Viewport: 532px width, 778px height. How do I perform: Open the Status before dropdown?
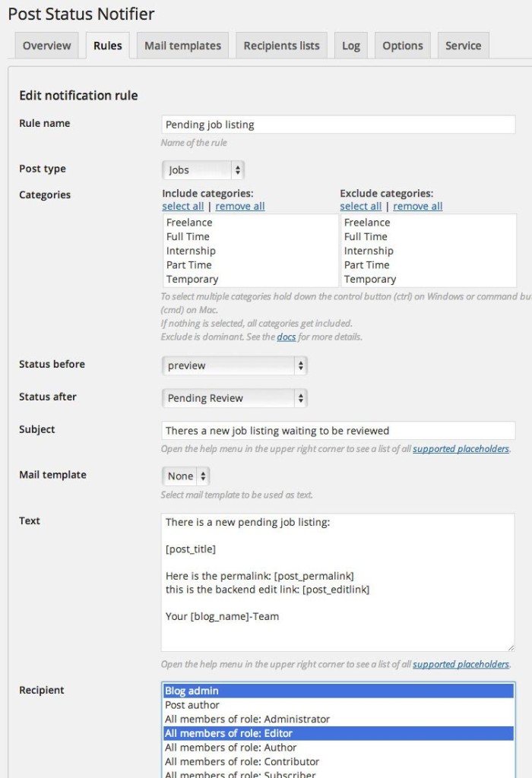click(x=233, y=364)
